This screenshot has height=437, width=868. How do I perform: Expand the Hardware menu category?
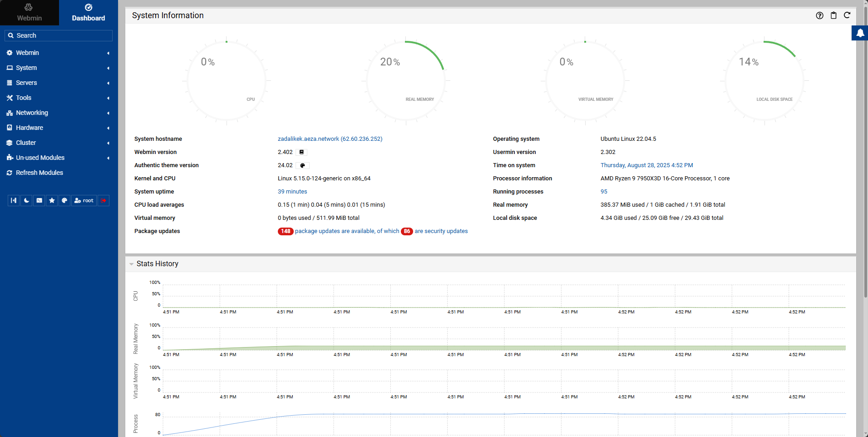pos(30,128)
